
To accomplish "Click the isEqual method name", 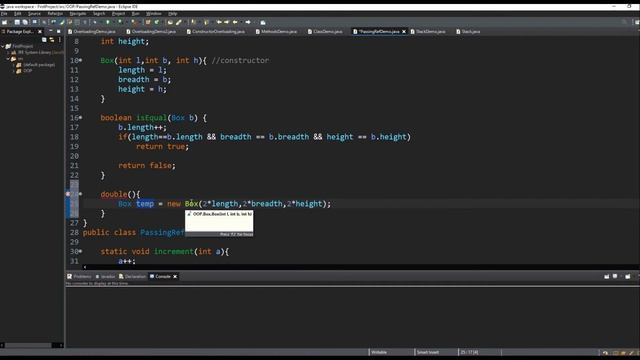I will [x=151, y=118].
